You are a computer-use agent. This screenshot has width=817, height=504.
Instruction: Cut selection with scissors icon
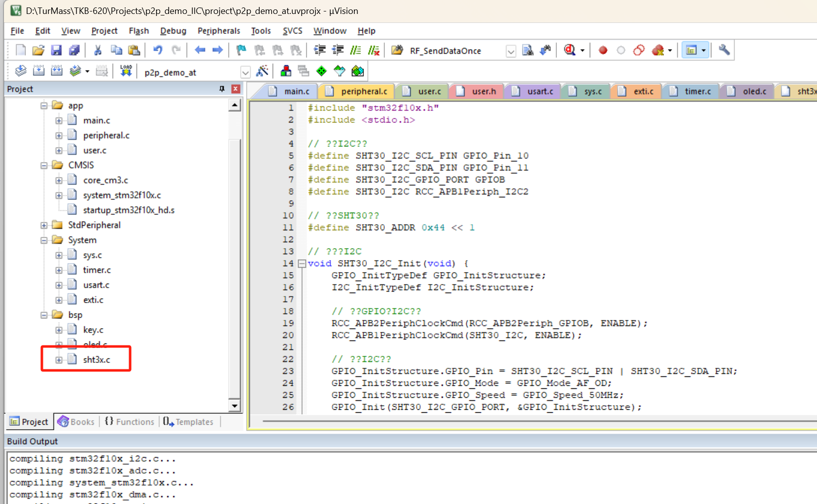coord(98,50)
